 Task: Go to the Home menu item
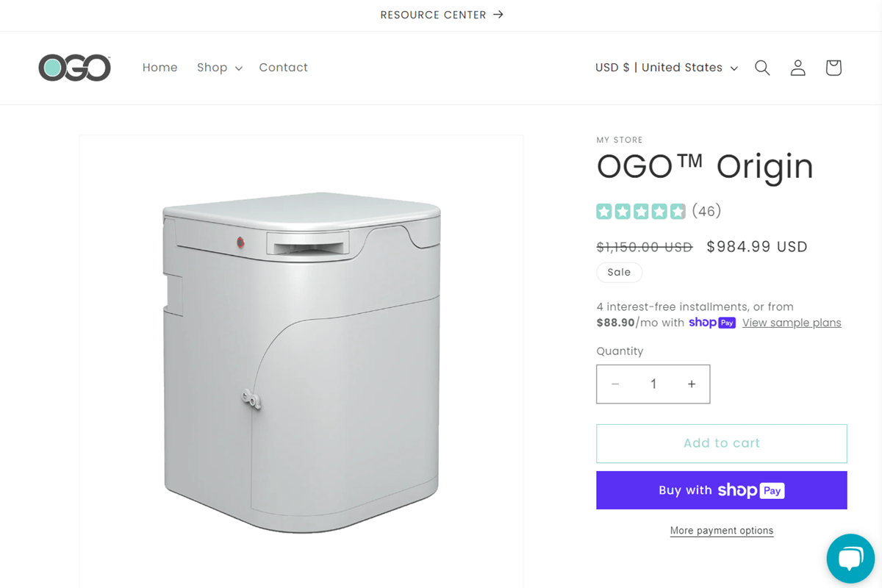point(159,68)
